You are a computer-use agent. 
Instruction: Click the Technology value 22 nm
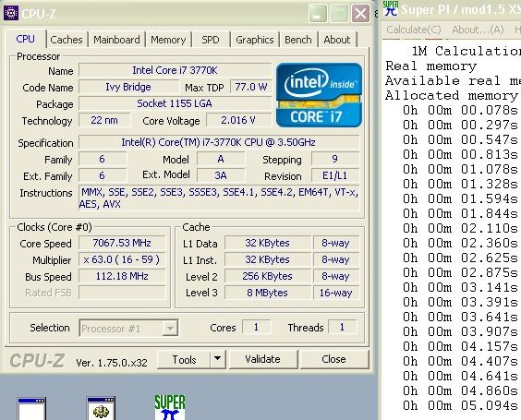(x=104, y=120)
